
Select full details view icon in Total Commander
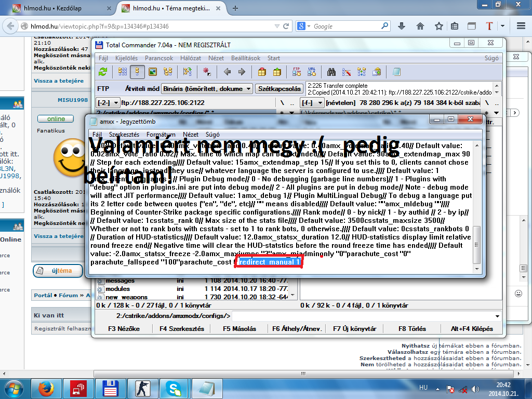click(x=137, y=72)
